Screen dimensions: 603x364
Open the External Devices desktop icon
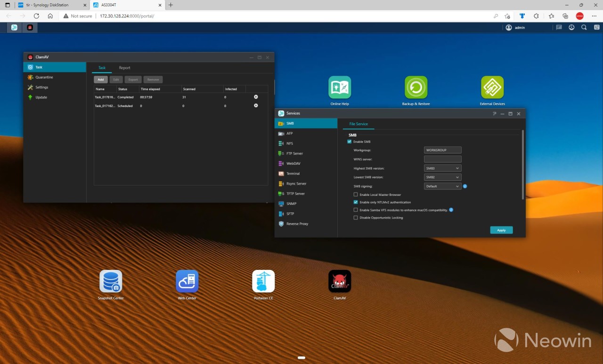[x=492, y=88]
